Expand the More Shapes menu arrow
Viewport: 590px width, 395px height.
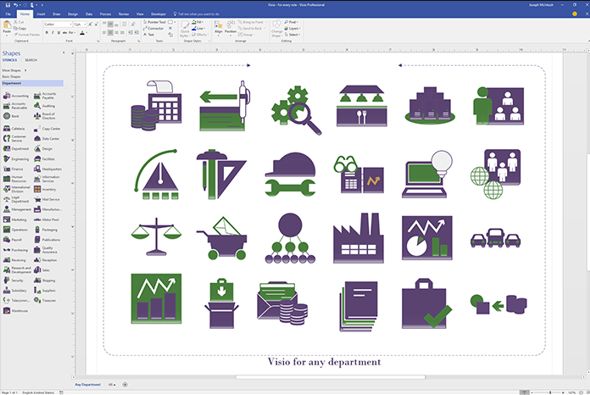point(26,70)
